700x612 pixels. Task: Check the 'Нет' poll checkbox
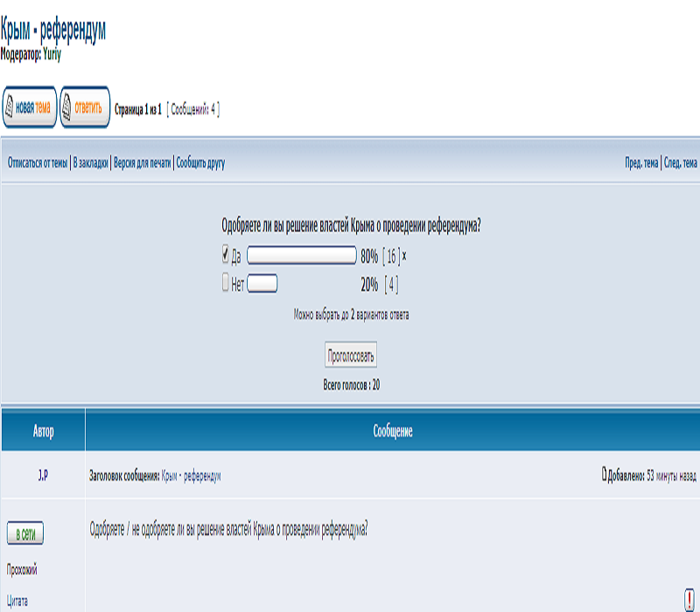(226, 283)
